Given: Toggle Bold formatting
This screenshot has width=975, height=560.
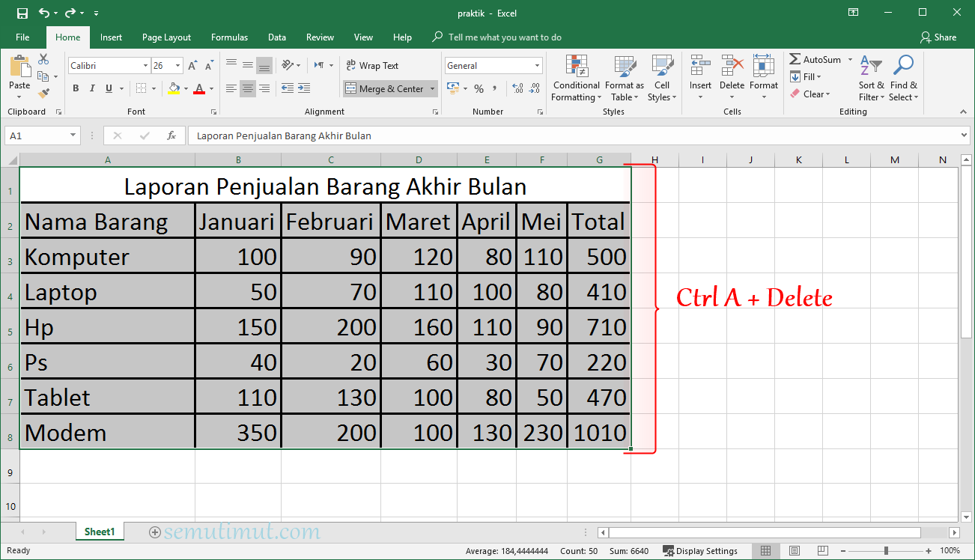Looking at the screenshot, I should click(76, 88).
